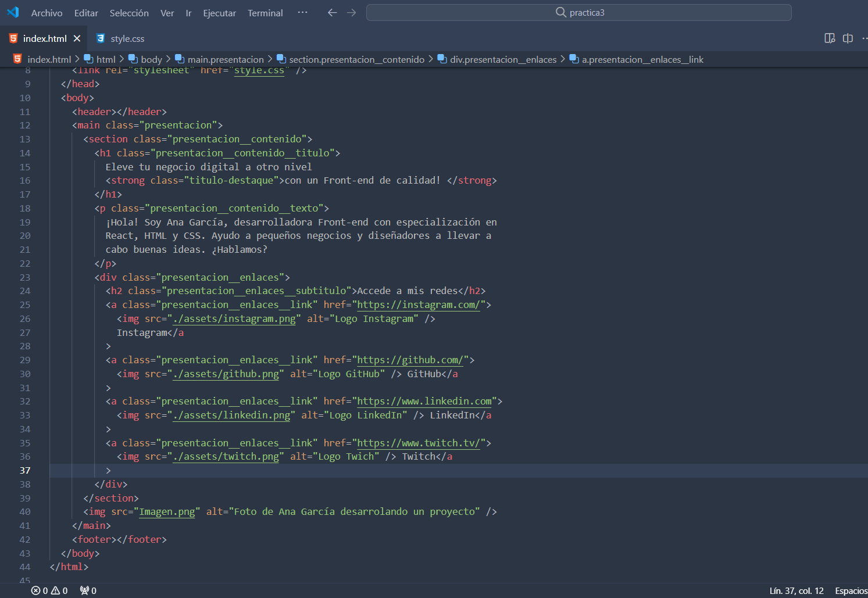Image resolution: width=868 pixels, height=598 pixels.
Task: Split the editor right
Action: click(848, 38)
